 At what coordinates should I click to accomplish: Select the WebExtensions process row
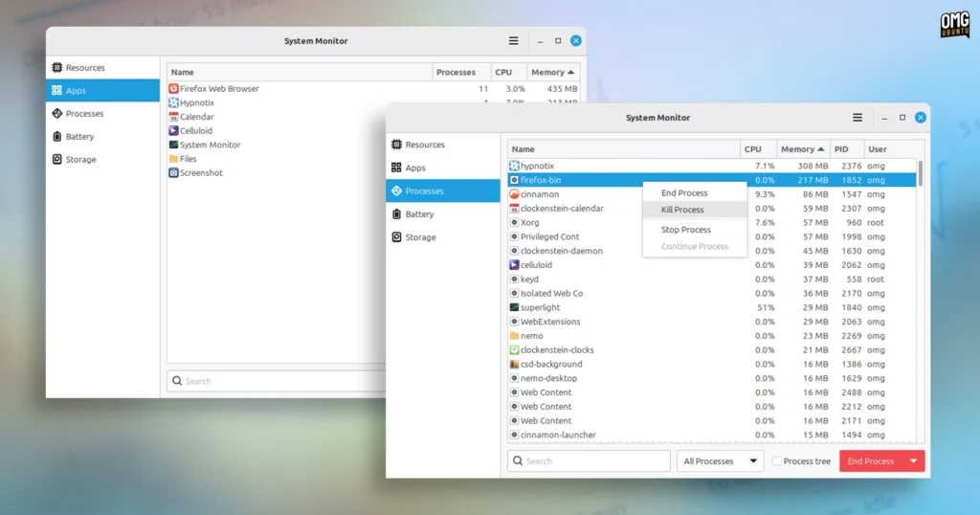712,322
